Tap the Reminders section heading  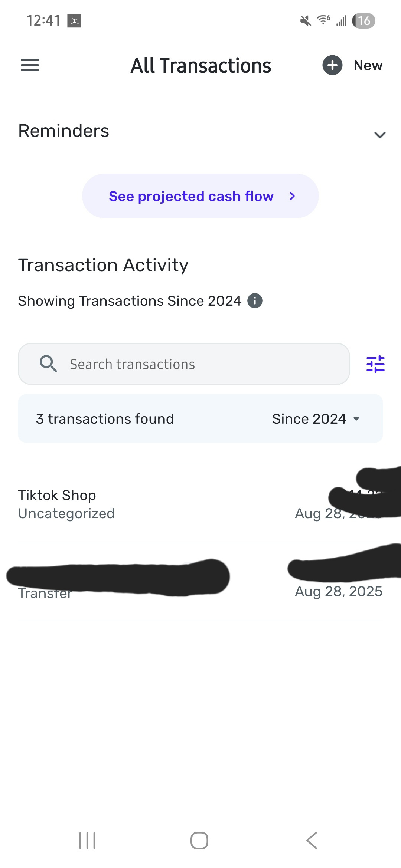64,131
